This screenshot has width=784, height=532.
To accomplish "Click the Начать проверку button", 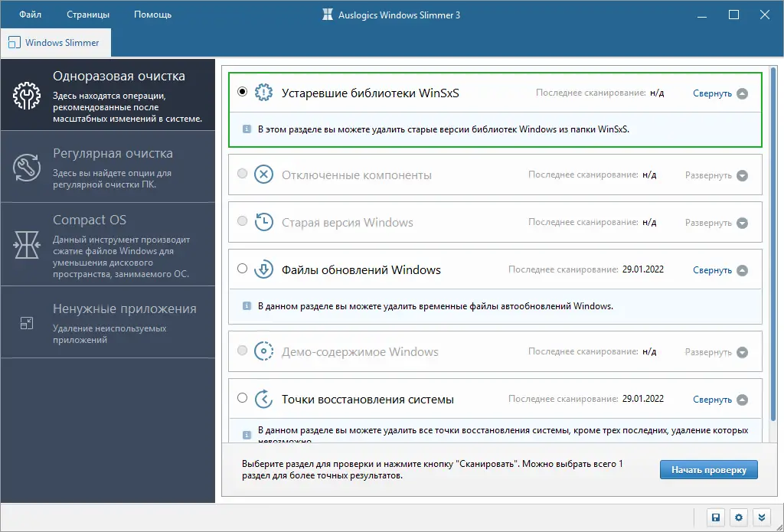I will point(708,469).
